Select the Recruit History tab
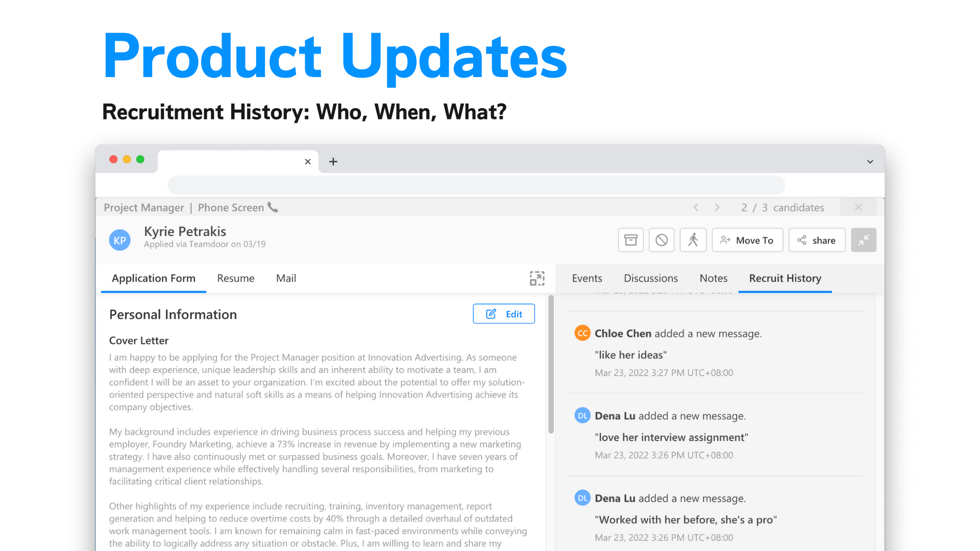The image size is (980, 551). 785,278
